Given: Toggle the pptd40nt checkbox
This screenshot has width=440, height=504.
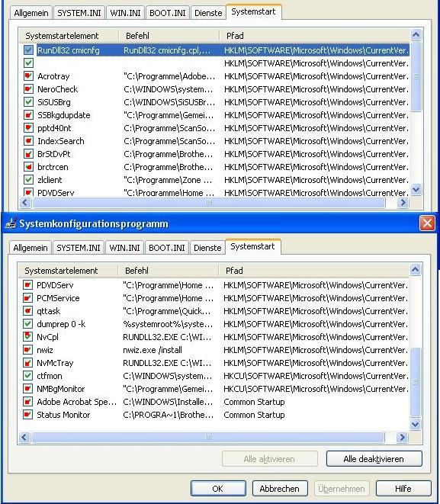Looking at the screenshot, I should [28, 128].
